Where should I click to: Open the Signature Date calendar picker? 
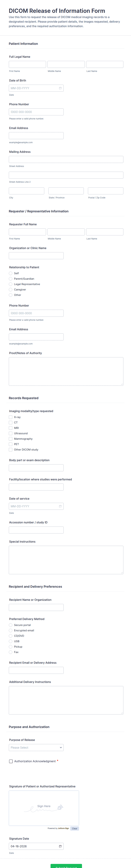[60, 846]
